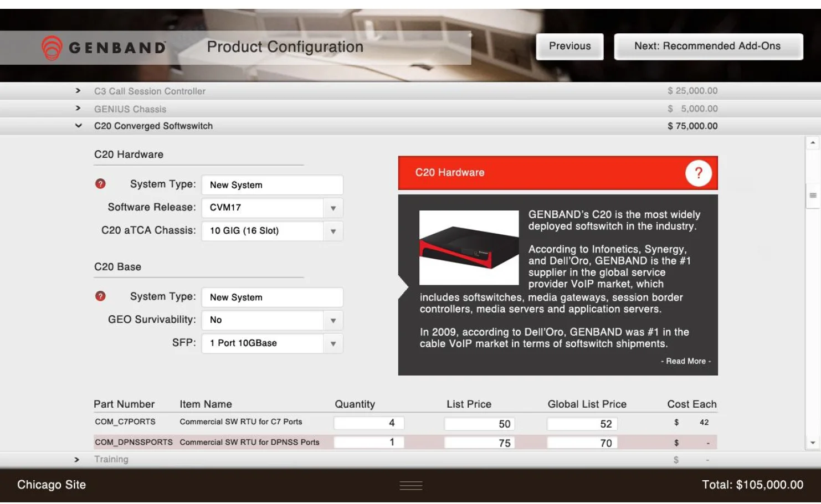Click the 'Part Number' column header
The height and width of the screenshot is (504, 821).
coord(124,404)
